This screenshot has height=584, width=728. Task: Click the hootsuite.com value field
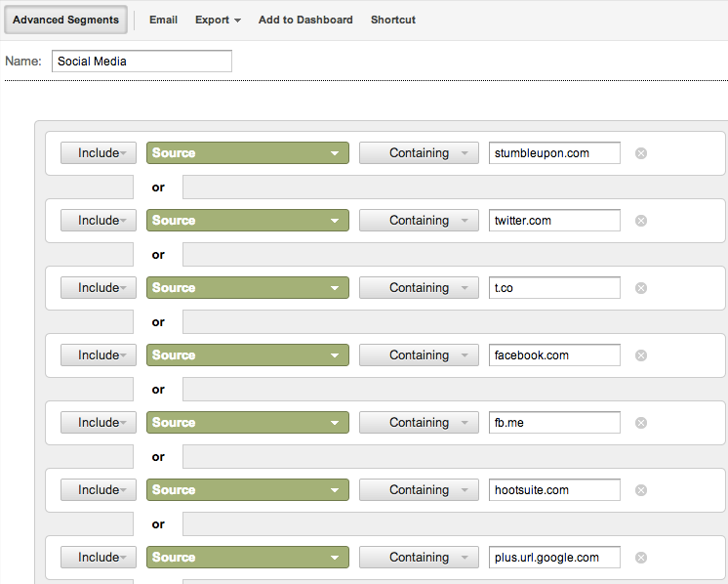pos(554,489)
